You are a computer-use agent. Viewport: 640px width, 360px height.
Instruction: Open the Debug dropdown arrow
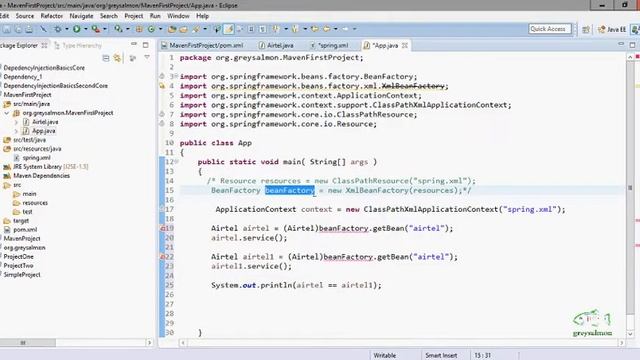click(67, 29)
